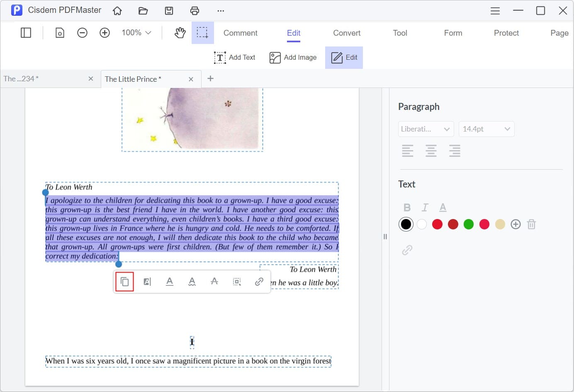
Task: Zoom out with the minus icon
Action: [82, 33]
